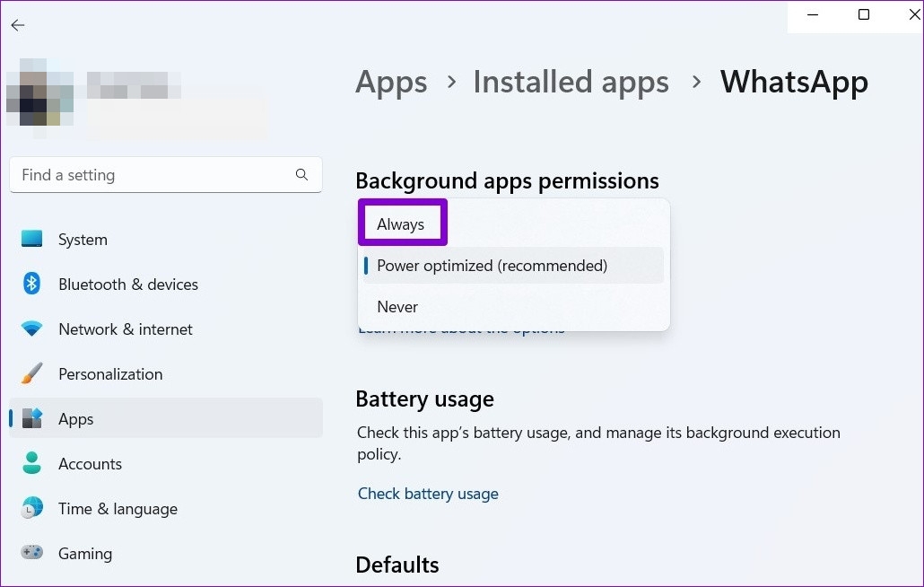This screenshot has height=587, width=924.
Task: Open Personalization settings
Action: pos(32,373)
